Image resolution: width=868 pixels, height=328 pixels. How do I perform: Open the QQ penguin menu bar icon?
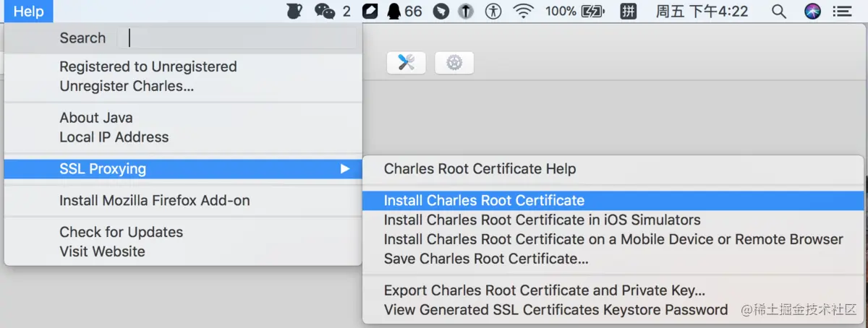(395, 12)
